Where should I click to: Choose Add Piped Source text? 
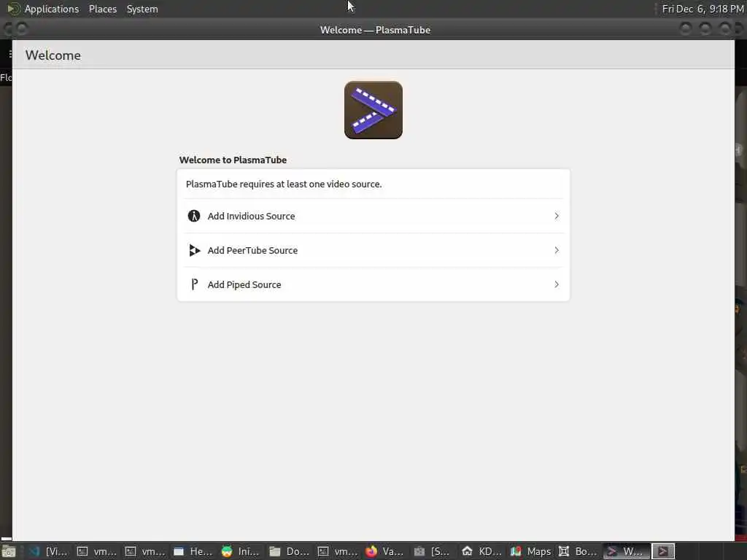244,285
